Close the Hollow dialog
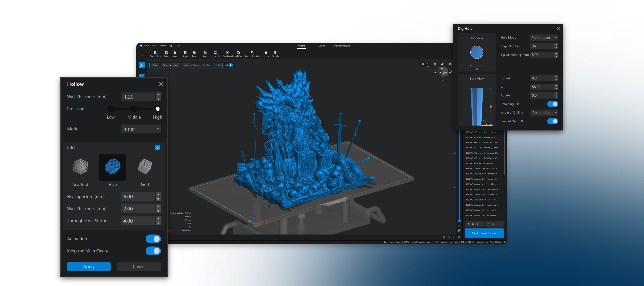 pos(161,84)
